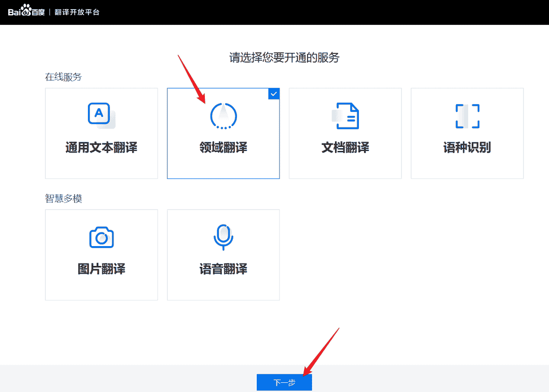Select the 图片翻译 camera icon
This screenshot has height=392, width=549.
point(101,236)
